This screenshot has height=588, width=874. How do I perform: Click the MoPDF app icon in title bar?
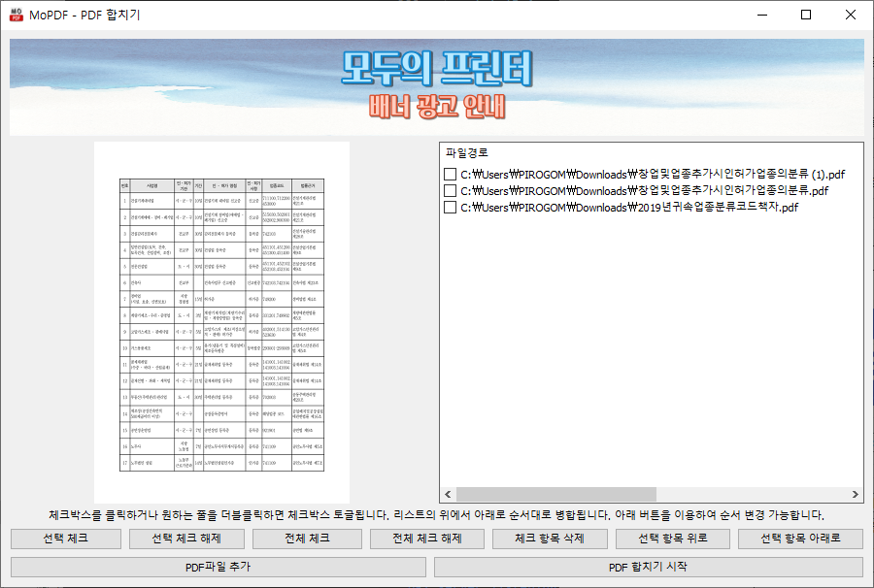17,15
